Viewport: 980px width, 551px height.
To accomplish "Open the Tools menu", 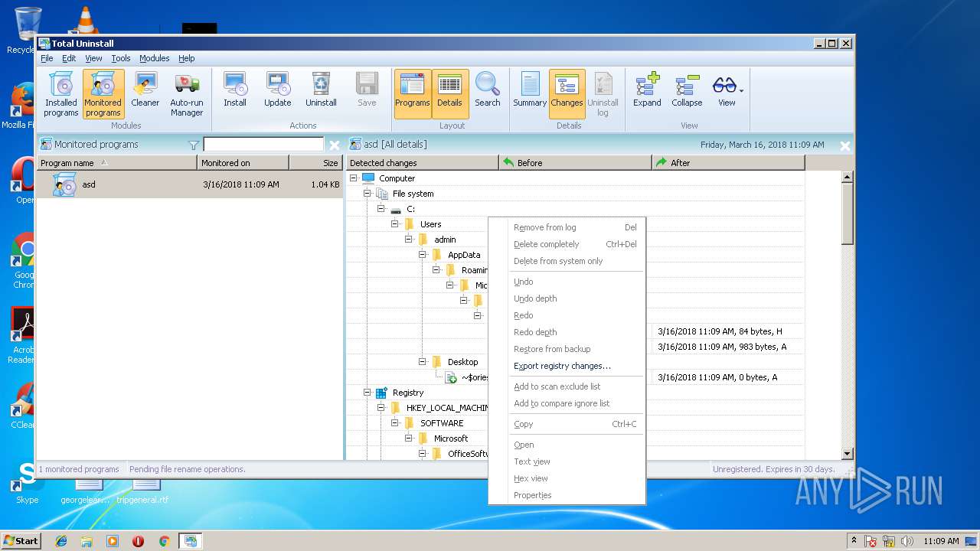I will coord(121,58).
